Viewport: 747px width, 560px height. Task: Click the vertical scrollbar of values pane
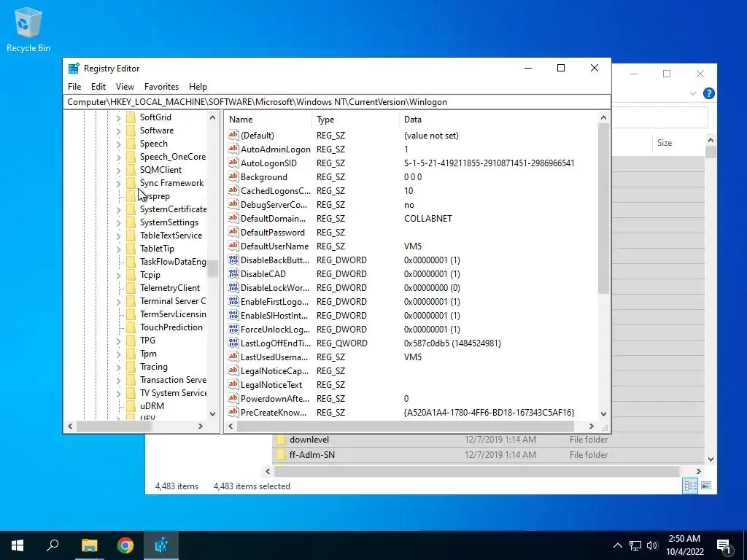603,208
